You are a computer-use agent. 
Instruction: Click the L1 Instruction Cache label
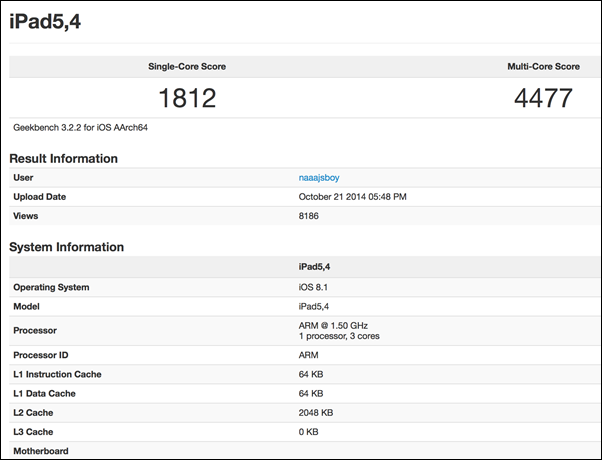tap(57, 374)
